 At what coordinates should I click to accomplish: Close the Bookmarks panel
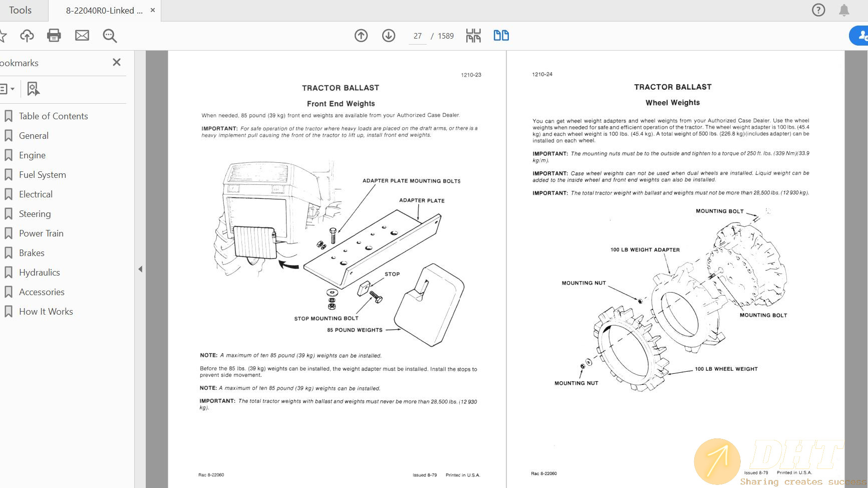(x=116, y=62)
